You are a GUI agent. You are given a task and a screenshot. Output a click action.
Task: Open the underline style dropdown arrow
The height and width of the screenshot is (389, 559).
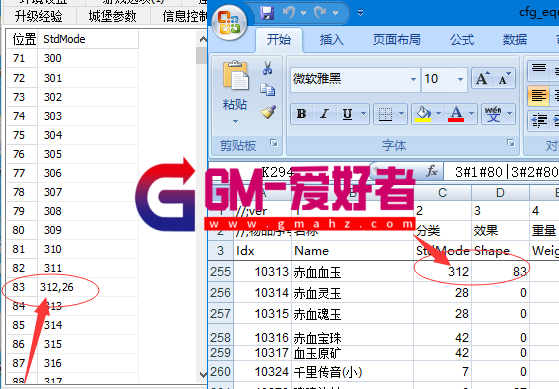(x=363, y=114)
